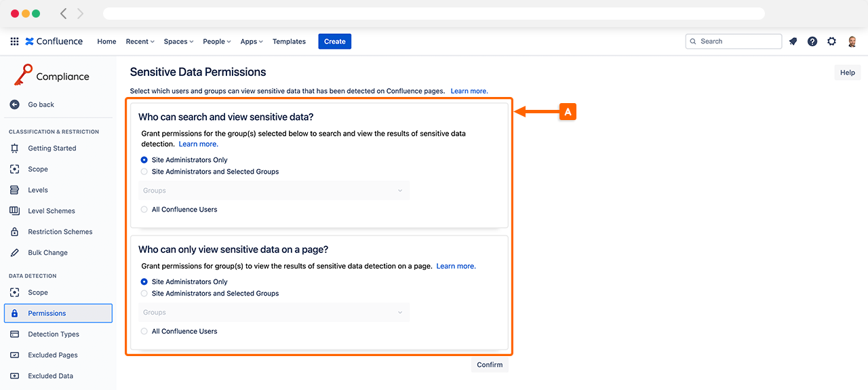This screenshot has height=390, width=868.
Task: Open the Groups dropdown under search and view
Action: click(x=274, y=191)
